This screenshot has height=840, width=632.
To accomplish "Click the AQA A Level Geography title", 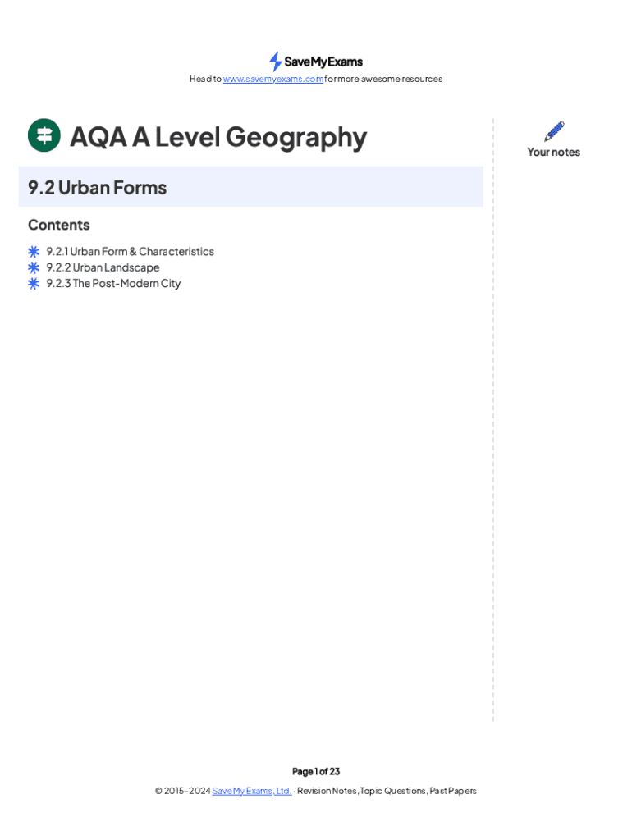I will point(218,137).
